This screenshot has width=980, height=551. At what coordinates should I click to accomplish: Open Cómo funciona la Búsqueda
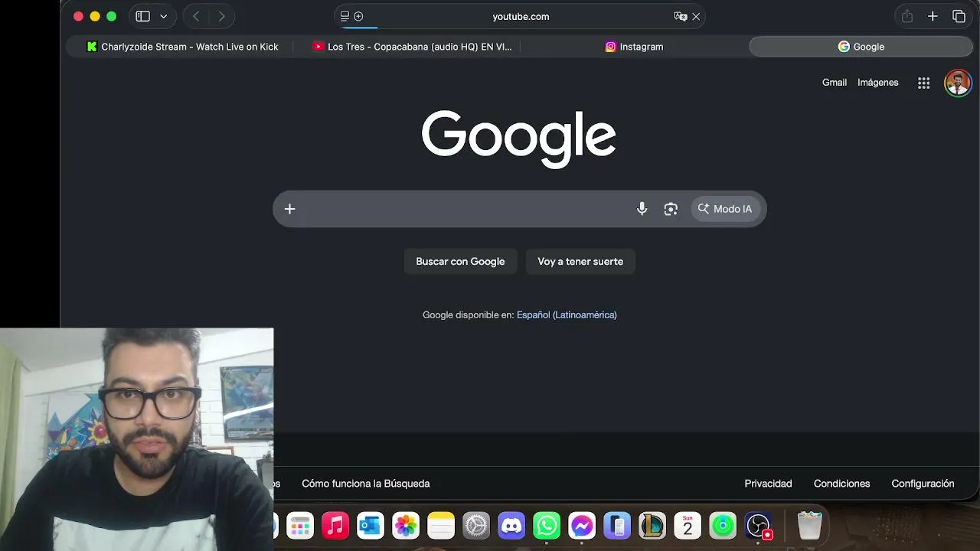[x=366, y=484]
